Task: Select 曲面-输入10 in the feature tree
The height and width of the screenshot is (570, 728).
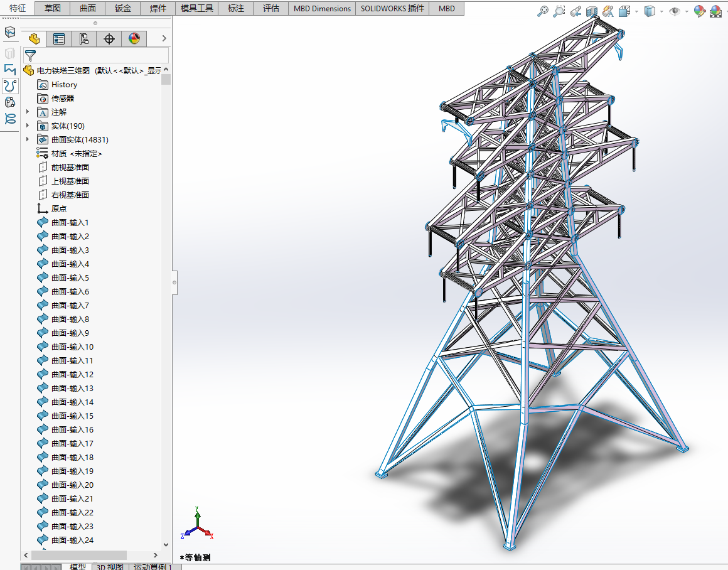Action: (72, 347)
